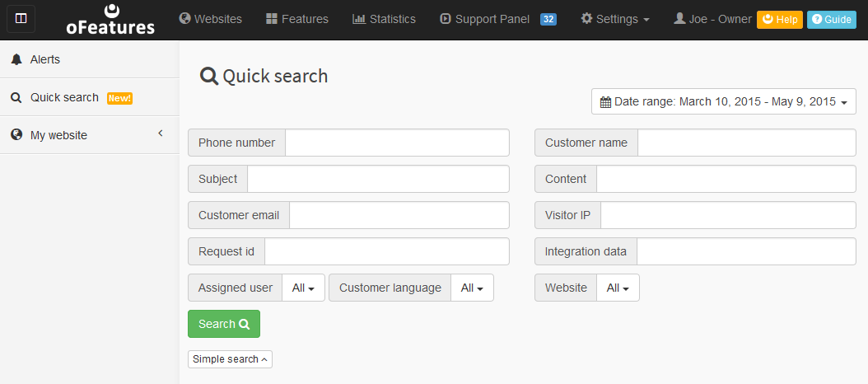Click the bell icon next to Alerts
This screenshot has width=868, height=384.
tap(16, 59)
